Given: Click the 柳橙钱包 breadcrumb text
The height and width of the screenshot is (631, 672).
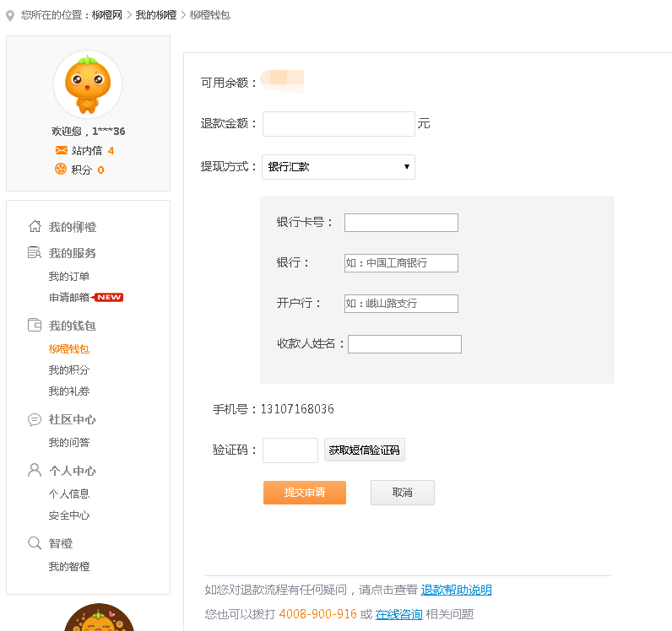Looking at the screenshot, I should point(210,15).
